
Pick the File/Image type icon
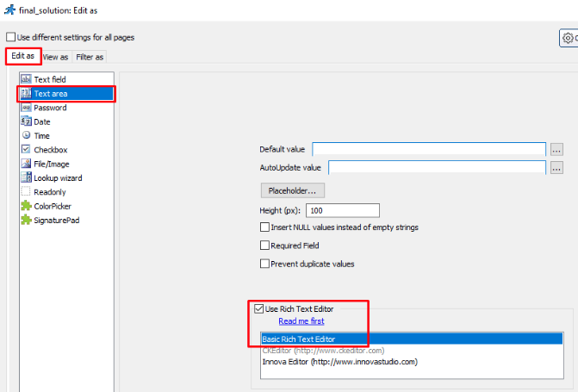pyautogui.click(x=26, y=164)
